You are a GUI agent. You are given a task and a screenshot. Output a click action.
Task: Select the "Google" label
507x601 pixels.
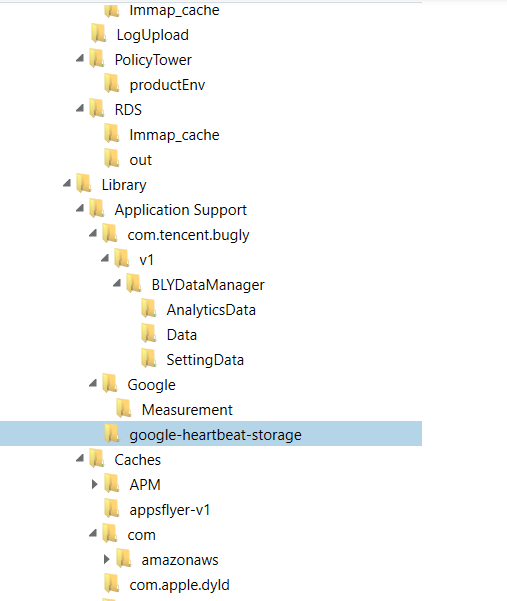(151, 385)
